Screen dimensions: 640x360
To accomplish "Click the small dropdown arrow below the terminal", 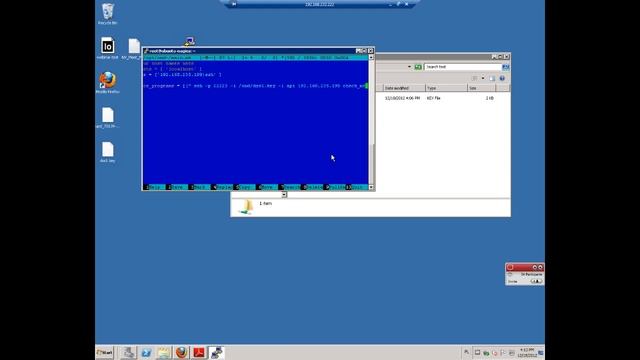I will (284, 195).
